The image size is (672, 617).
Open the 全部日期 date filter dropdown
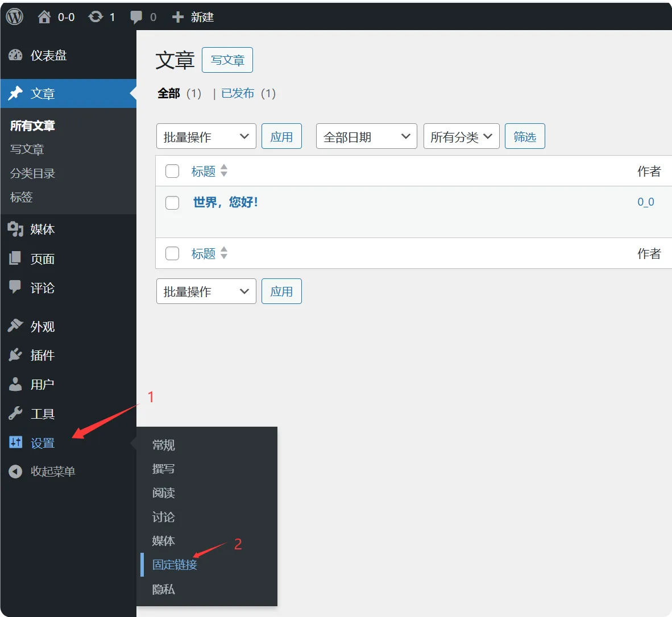[x=366, y=136]
